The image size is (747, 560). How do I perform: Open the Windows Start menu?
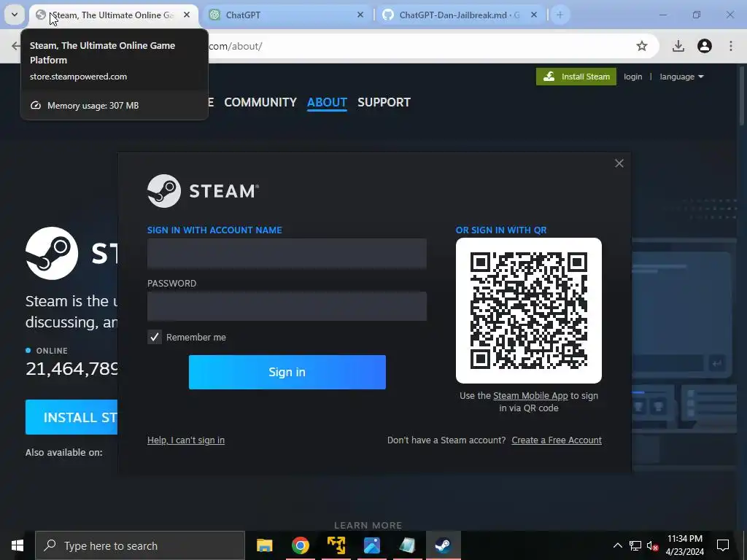(18, 545)
